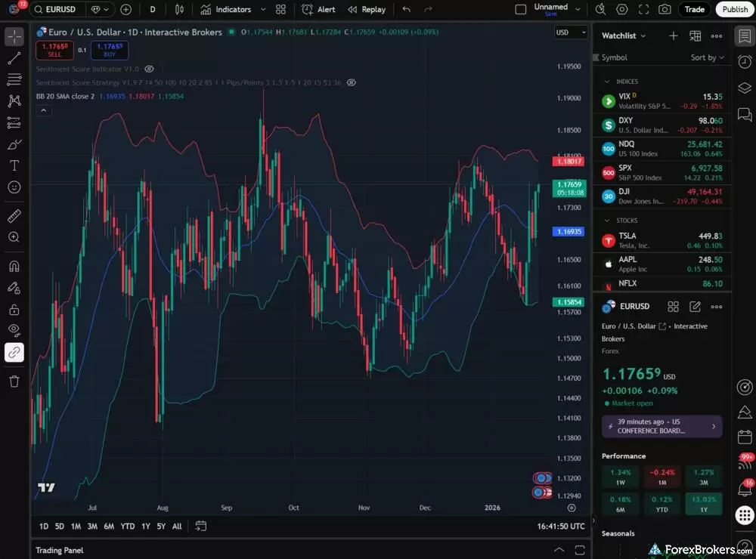This screenshot has width=756, height=559.
Task: Click the 1.17658 SELL button
Action: 54,50
